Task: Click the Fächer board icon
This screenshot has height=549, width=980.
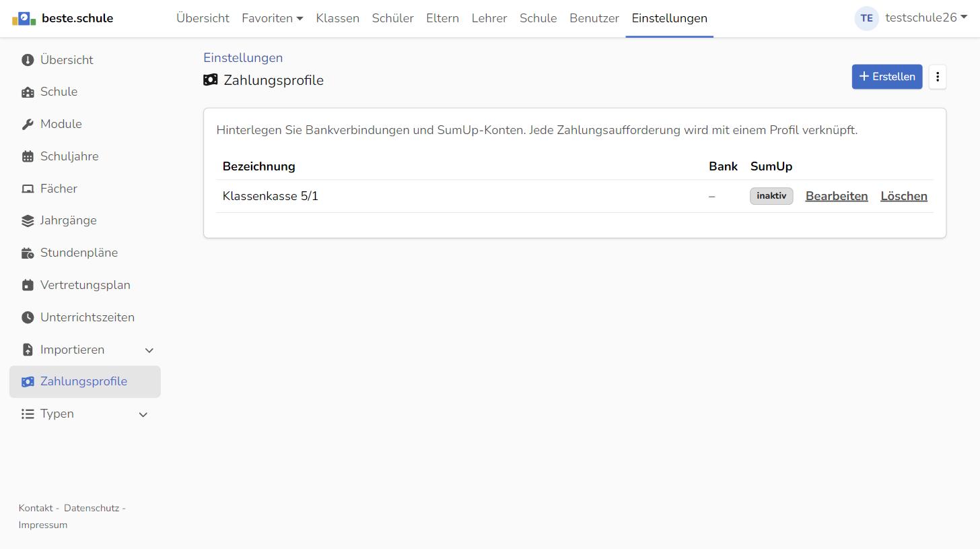Action: coord(28,189)
